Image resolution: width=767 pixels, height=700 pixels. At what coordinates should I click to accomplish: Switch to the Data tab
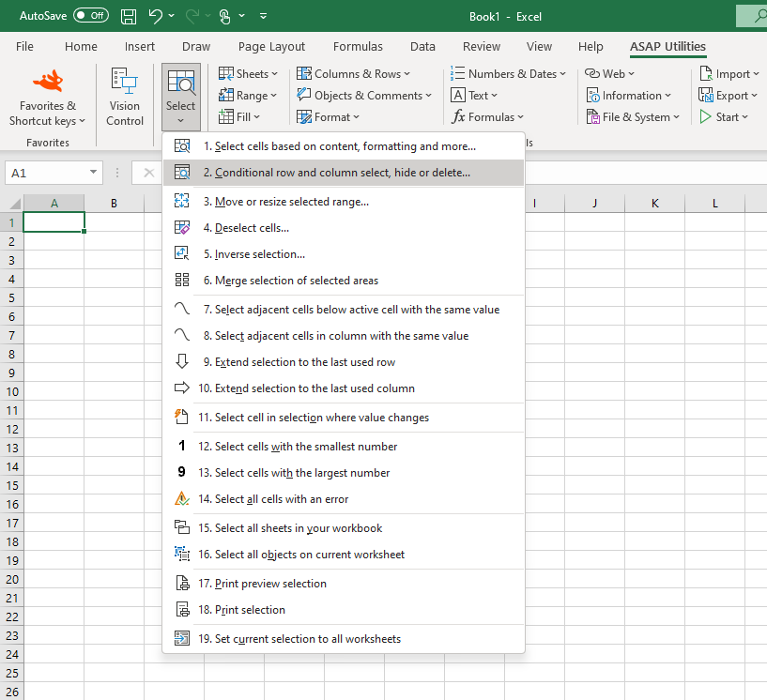coord(422,46)
